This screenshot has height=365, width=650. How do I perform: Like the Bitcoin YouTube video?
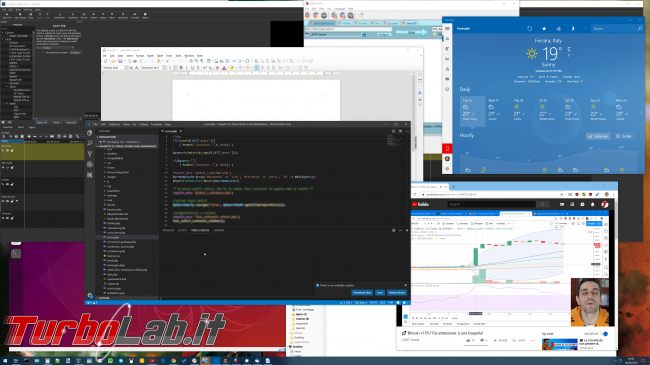click(468, 341)
